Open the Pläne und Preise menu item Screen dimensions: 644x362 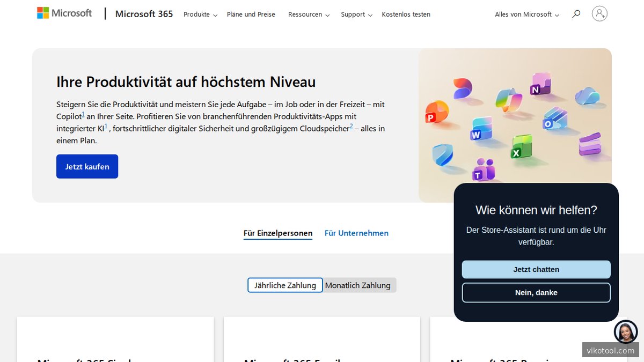coord(251,14)
